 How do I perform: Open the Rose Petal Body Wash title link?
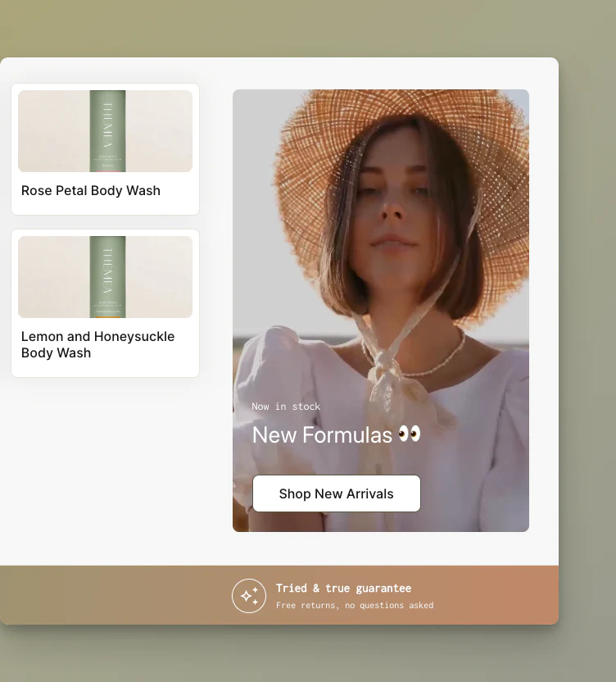pos(91,191)
